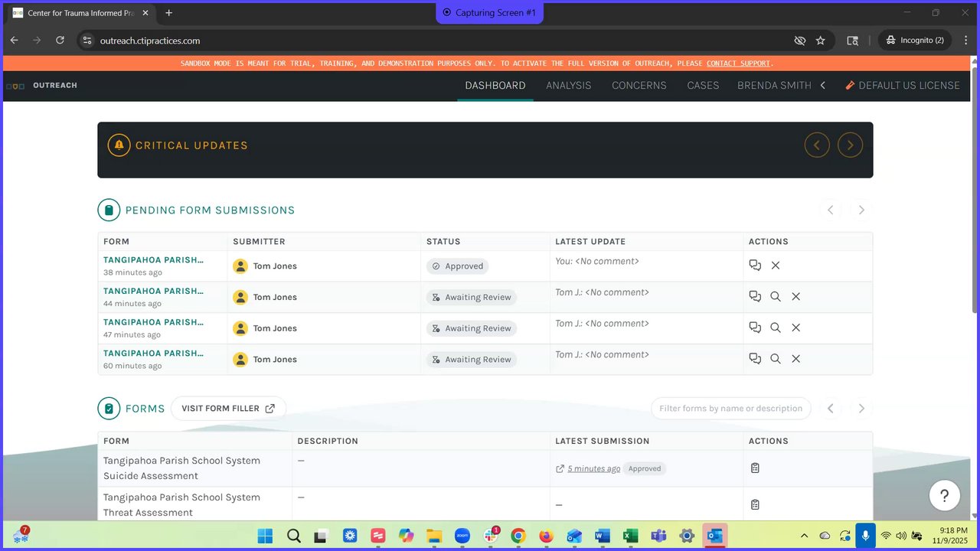
Task: Open Tangipahoa Parish form submitted 44 minutes ago
Action: [153, 291]
